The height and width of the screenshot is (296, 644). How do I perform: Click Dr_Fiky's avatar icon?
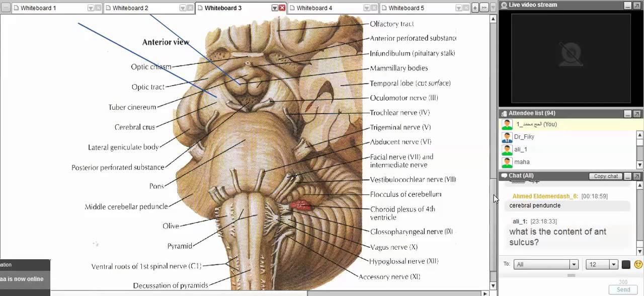click(507, 137)
